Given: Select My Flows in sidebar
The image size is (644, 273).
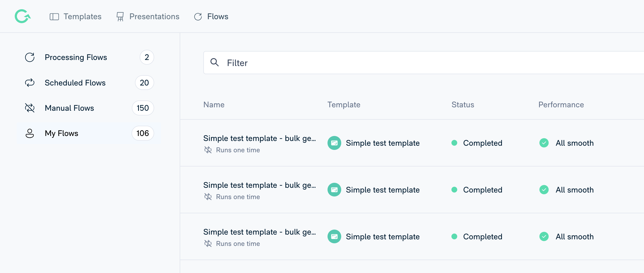Looking at the screenshot, I should click(x=89, y=133).
